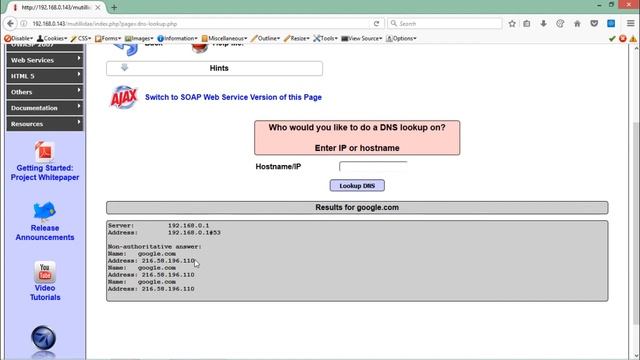Click the Lookup DNS button
The height and width of the screenshot is (360, 640).
point(357,186)
